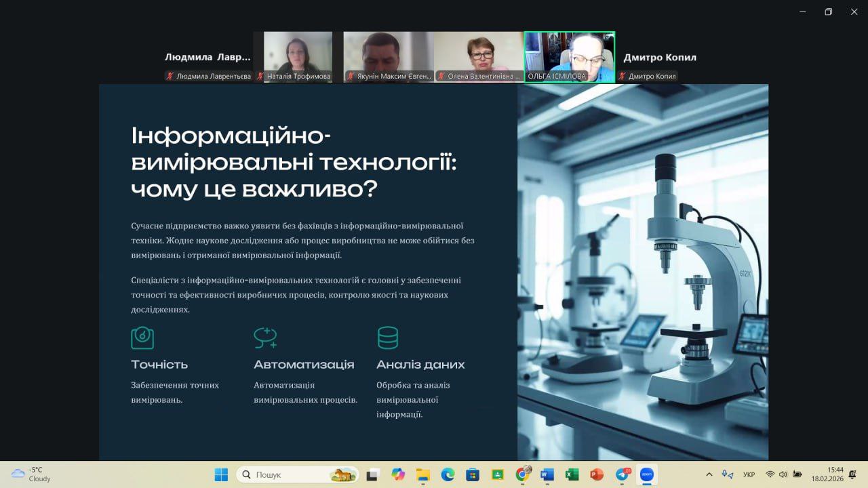Image resolution: width=868 pixels, height=488 pixels.
Task: Launch Copilot from the taskbar
Action: tap(398, 474)
